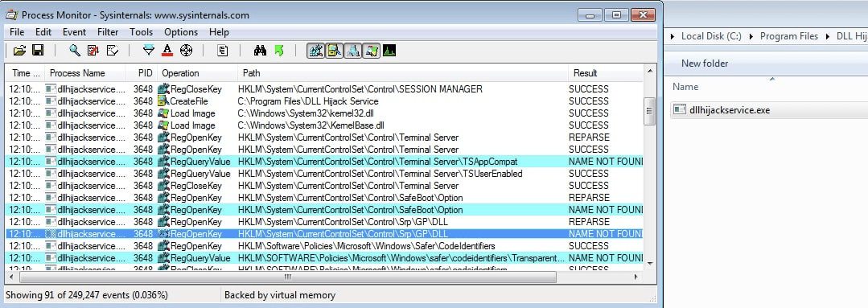868x308 pixels.
Task: Toggle Show Network Activity button
Action: tap(353, 51)
